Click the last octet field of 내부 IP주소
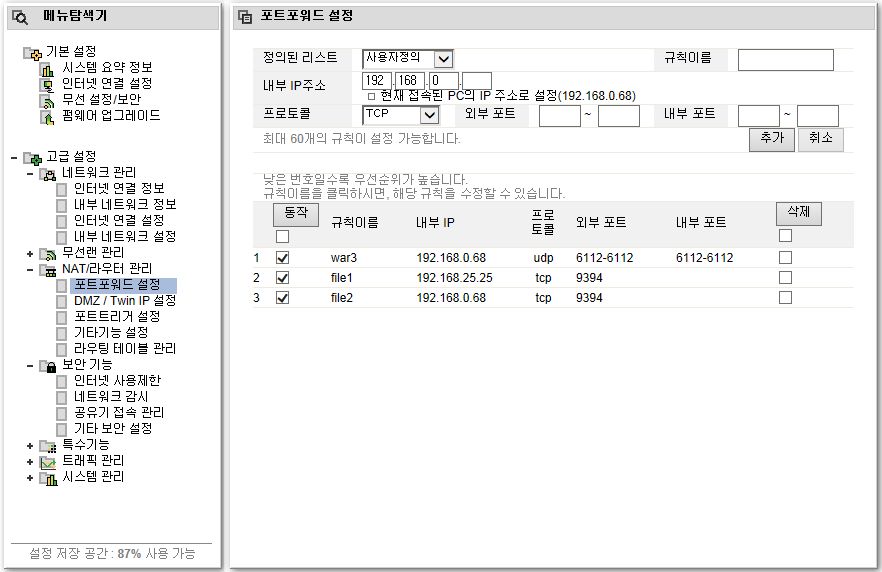 click(476, 81)
